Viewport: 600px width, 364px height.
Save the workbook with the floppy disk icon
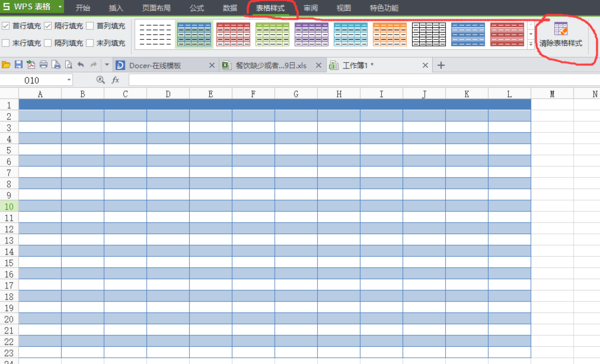point(18,65)
